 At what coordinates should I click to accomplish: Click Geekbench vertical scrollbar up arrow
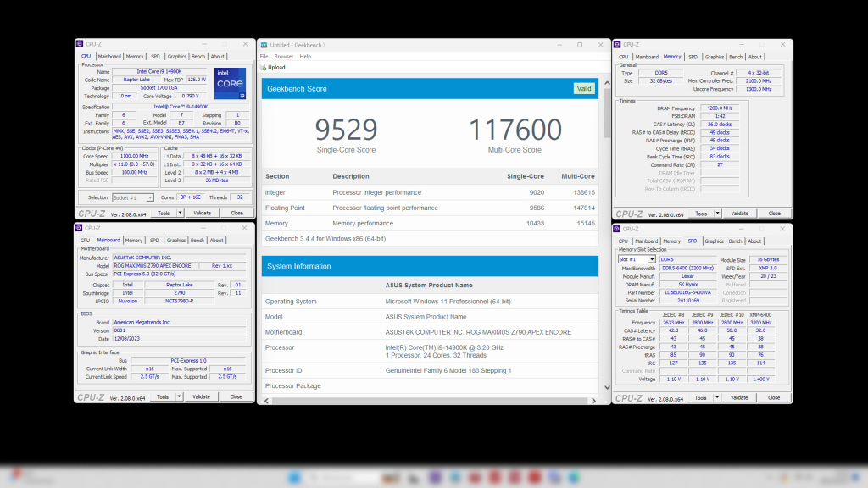click(x=607, y=83)
